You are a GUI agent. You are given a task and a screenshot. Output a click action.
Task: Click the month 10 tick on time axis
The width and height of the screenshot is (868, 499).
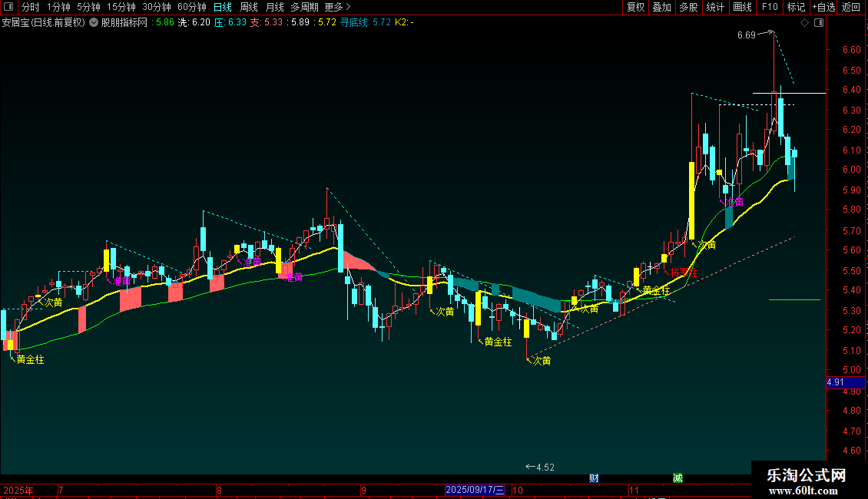[x=517, y=490]
